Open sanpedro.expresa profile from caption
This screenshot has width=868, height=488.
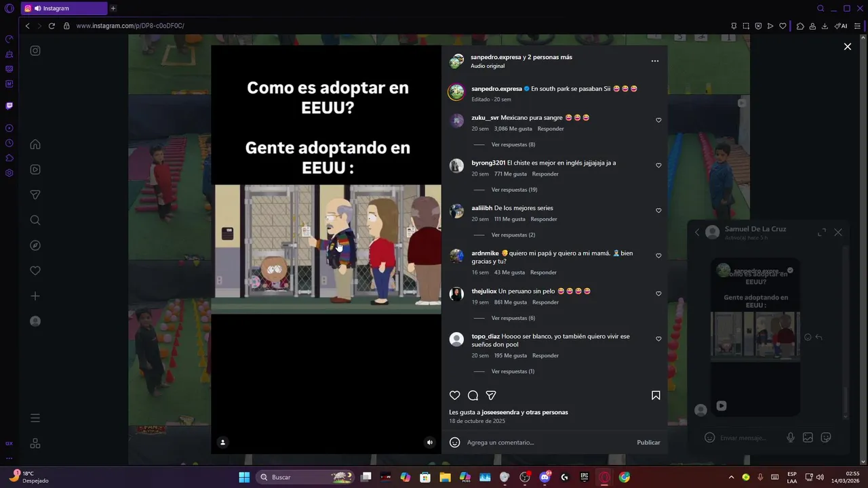tap(496, 89)
